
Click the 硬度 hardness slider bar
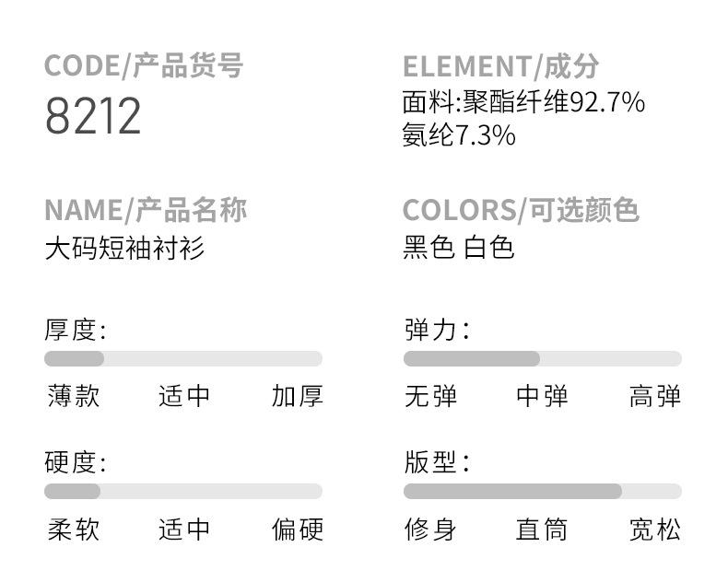click(183, 492)
